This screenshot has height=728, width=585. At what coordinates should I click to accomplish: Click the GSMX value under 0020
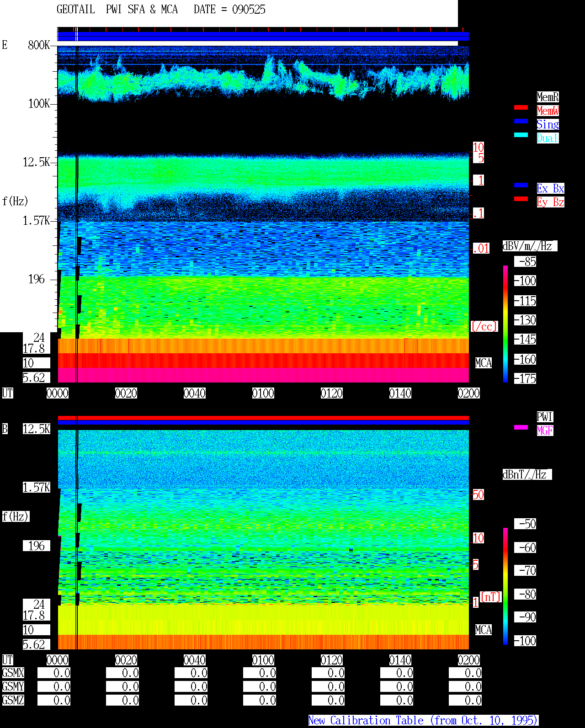[122, 673]
